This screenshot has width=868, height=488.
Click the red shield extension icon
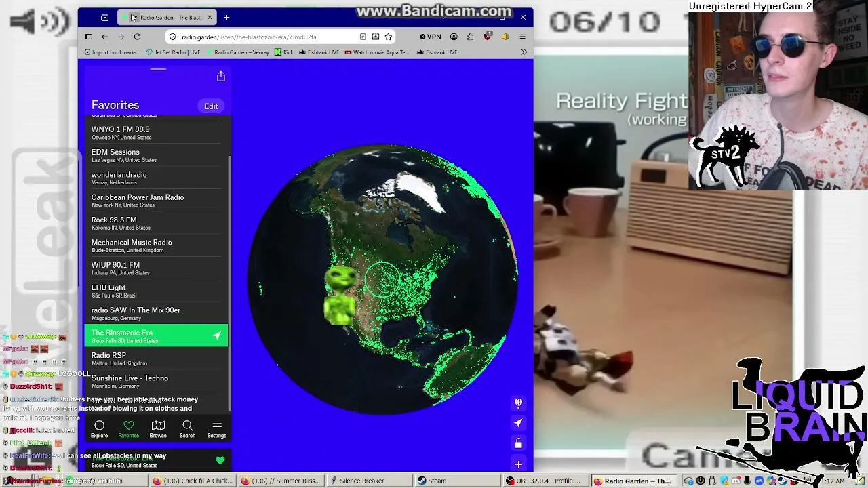pos(488,37)
